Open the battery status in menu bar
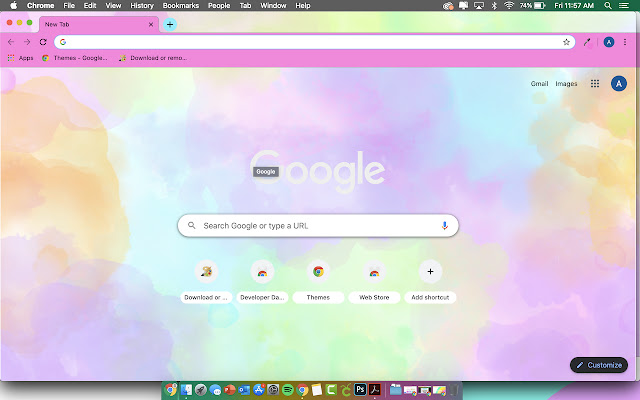 coord(532,6)
